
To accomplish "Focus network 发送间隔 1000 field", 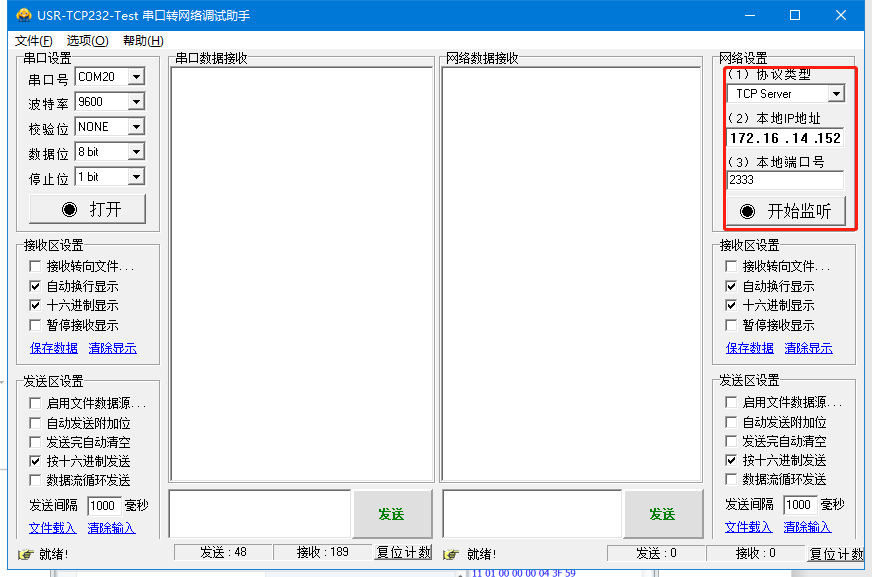I will pos(800,504).
